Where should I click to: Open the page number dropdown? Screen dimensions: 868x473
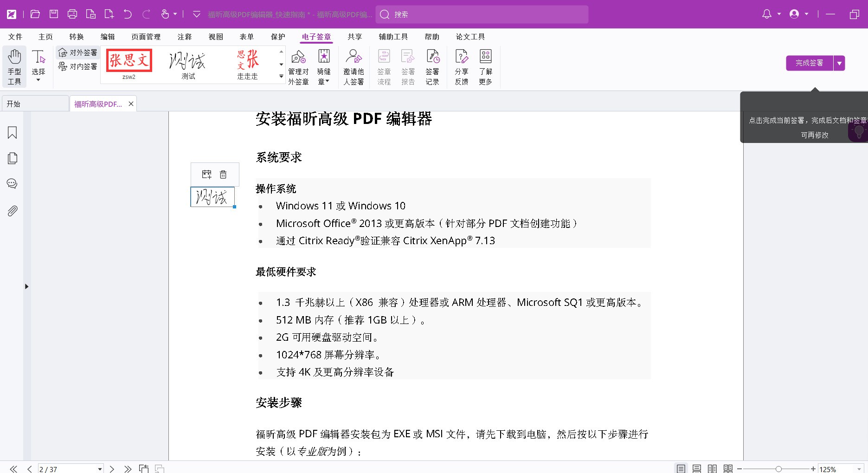pyautogui.click(x=100, y=469)
